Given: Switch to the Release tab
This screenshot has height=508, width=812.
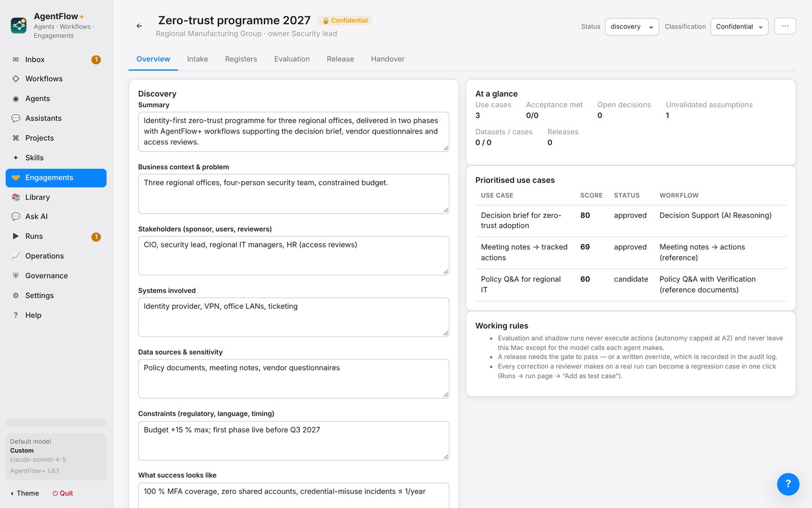Looking at the screenshot, I should (x=341, y=59).
